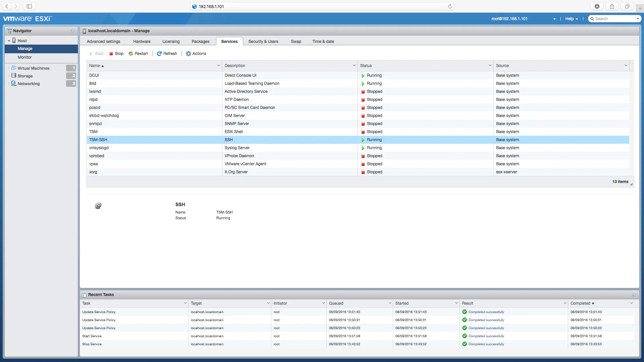Viewport: 644px width, 362px height.
Task: Toggle the browser sidebar icon
Action: pyautogui.click(x=29, y=6)
